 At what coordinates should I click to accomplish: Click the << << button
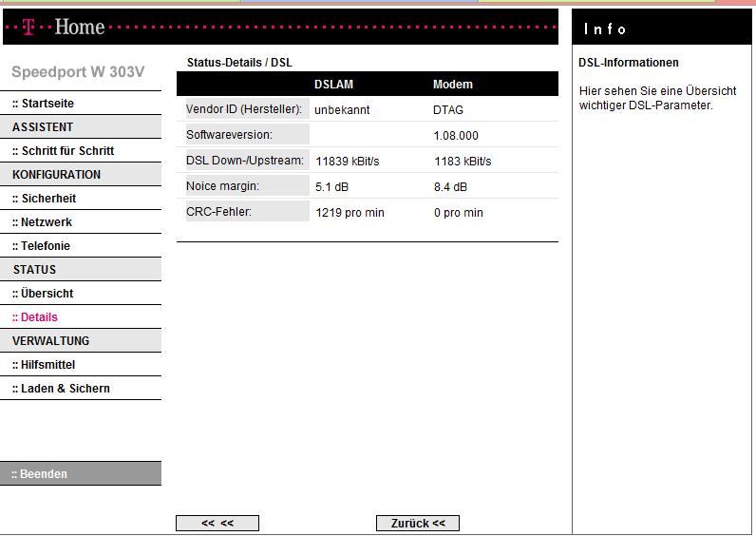pyautogui.click(x=217, y=523)
